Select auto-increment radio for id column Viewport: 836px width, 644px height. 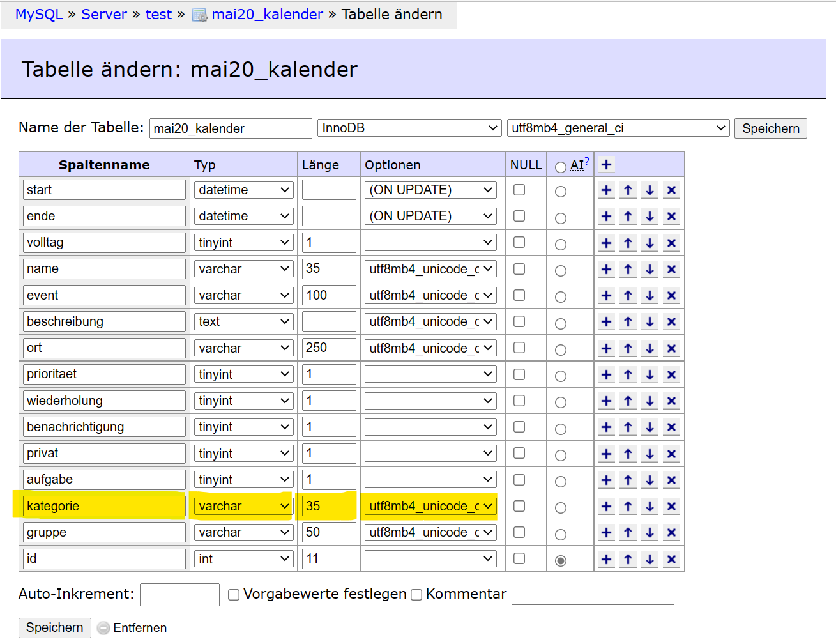(561, 560)
